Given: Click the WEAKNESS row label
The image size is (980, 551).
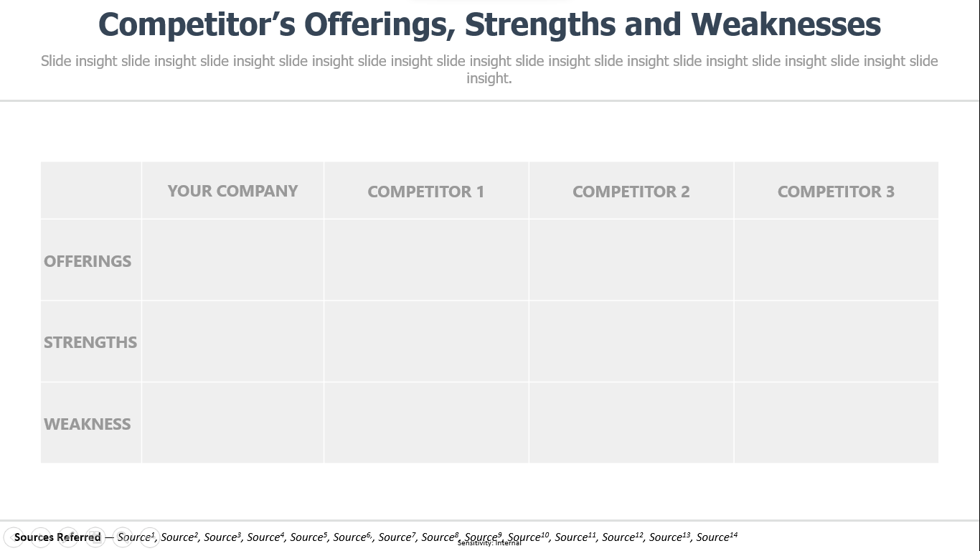Looking at the screenshot, I should [88, 424].
